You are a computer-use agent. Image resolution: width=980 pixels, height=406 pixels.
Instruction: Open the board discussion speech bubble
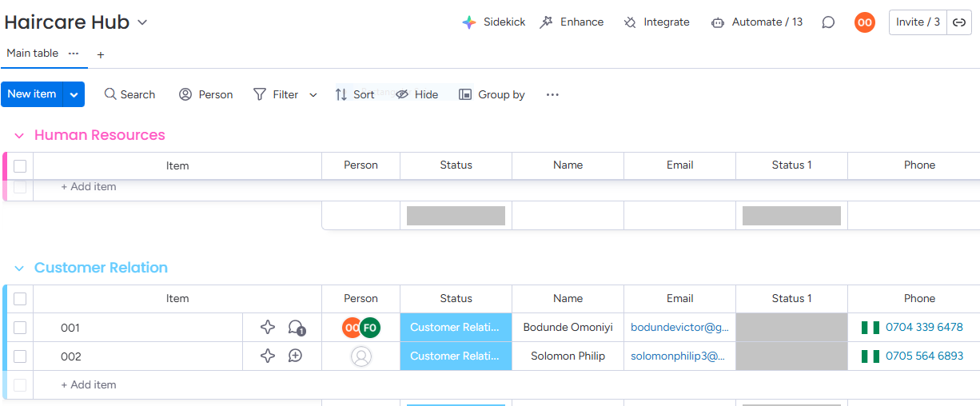point(828,22)
